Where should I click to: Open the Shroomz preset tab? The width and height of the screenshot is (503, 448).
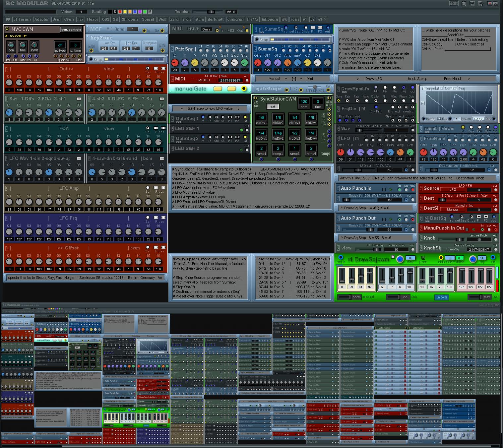tap(130, 19)
